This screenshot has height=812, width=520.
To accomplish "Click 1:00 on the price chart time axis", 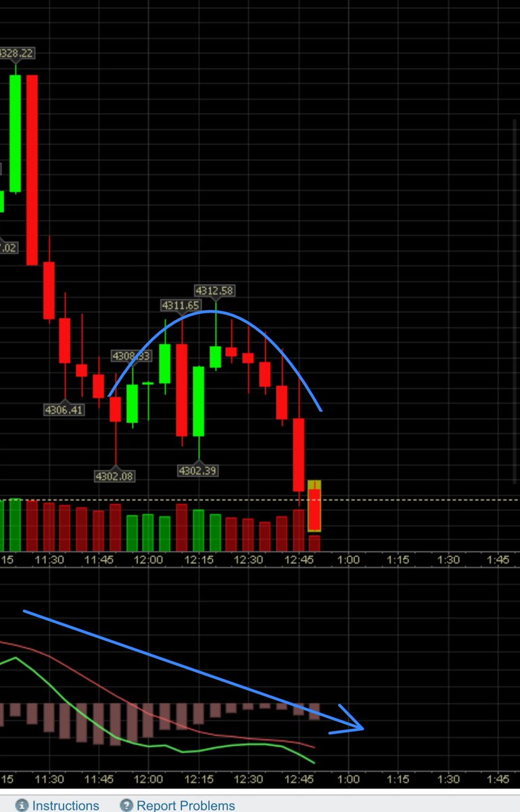I will pyautogui.click(x=348, y=560).
